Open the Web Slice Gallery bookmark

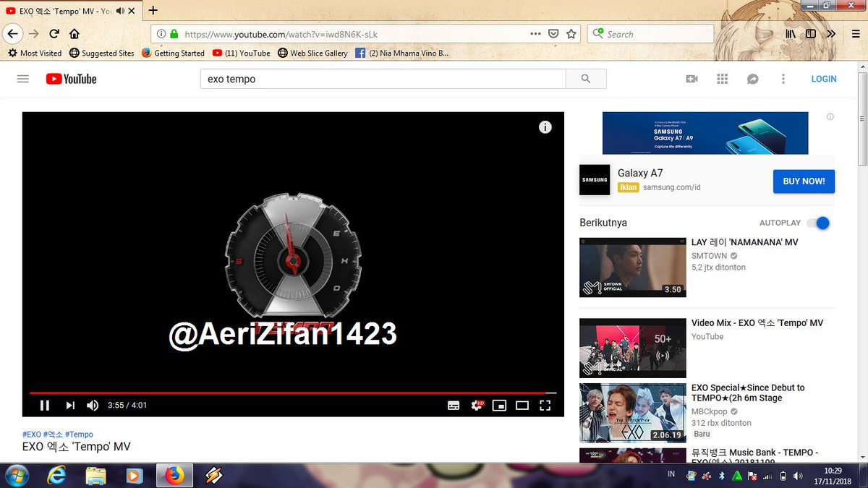(x=312, y=53)
